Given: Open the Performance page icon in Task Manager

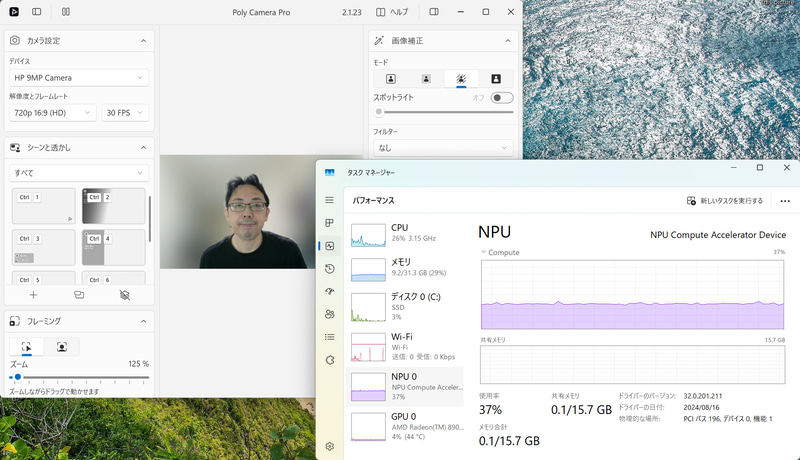Looking at the screenshot, I should [x=330, y=246].
